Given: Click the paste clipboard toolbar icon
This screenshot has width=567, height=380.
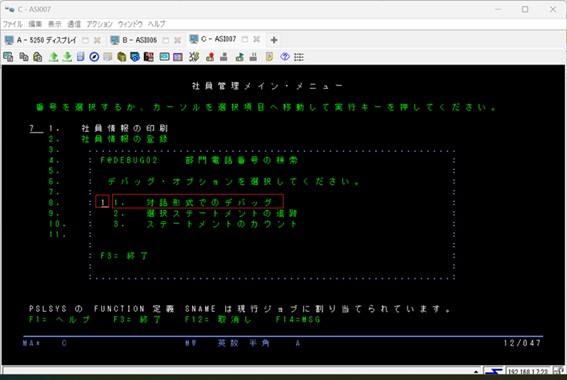Looking at the screenshot, I should coord(38,57).
